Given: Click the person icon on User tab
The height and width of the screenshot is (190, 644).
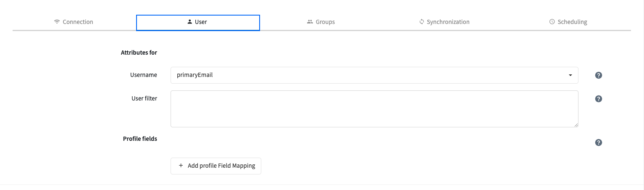Looking at the screenshot, I should 189,22.
